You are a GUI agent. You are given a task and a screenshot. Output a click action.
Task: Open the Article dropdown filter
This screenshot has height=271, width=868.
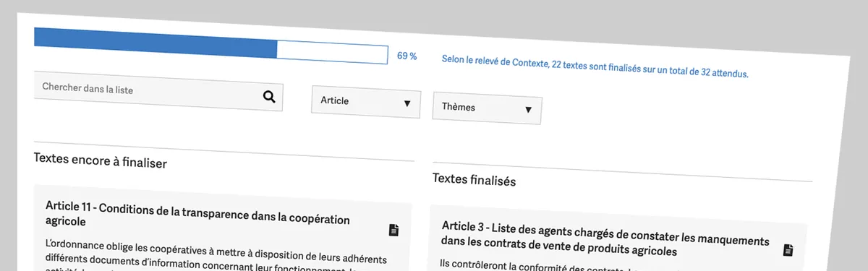coord(366,102)
